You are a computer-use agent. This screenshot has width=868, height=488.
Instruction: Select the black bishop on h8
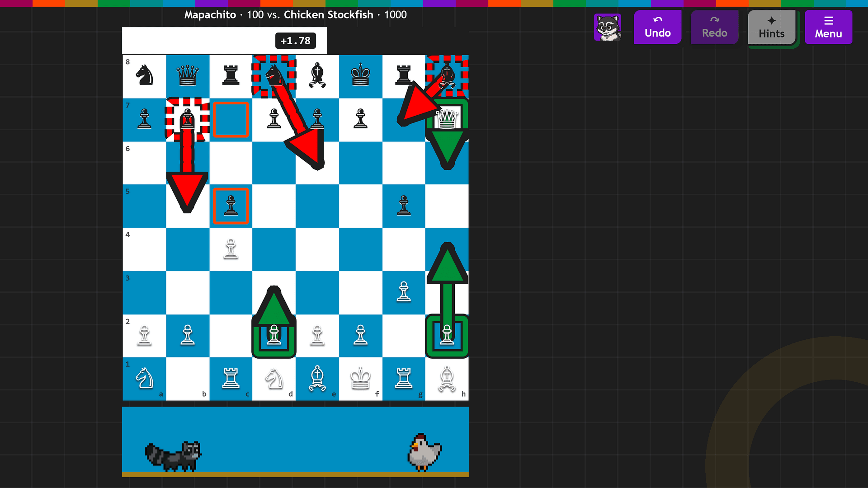tap(447, 76)
